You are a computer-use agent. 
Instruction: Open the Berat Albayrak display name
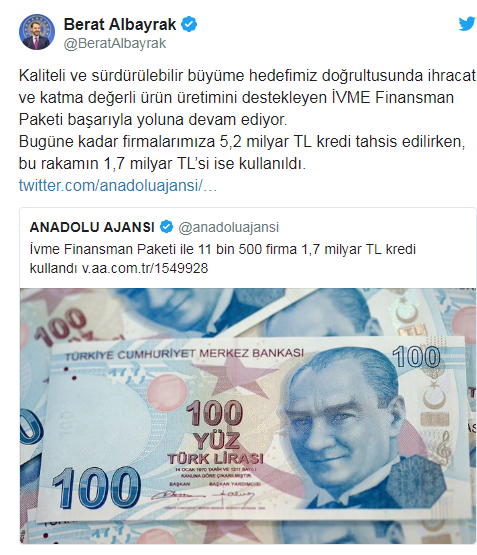tap(120, 24)
